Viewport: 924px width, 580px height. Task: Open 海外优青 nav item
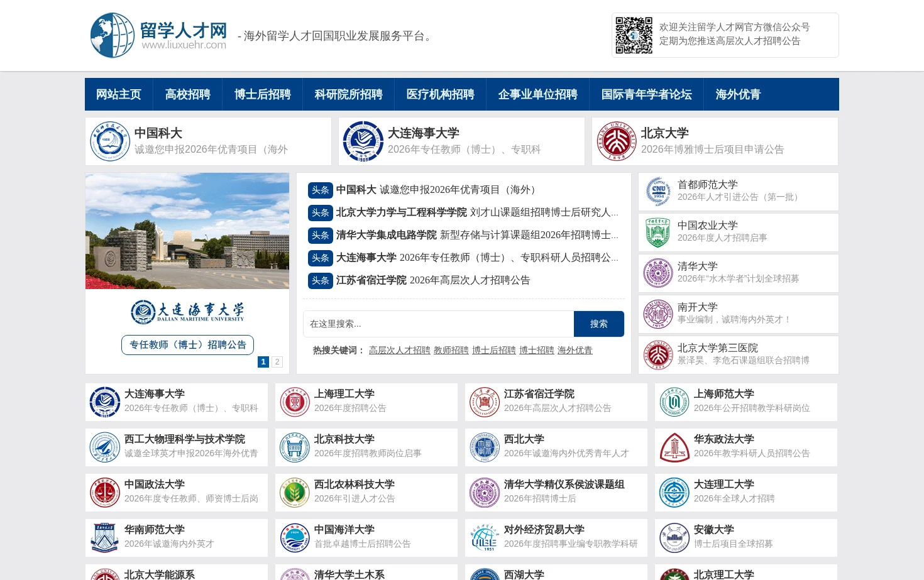[x=739, y=94]
